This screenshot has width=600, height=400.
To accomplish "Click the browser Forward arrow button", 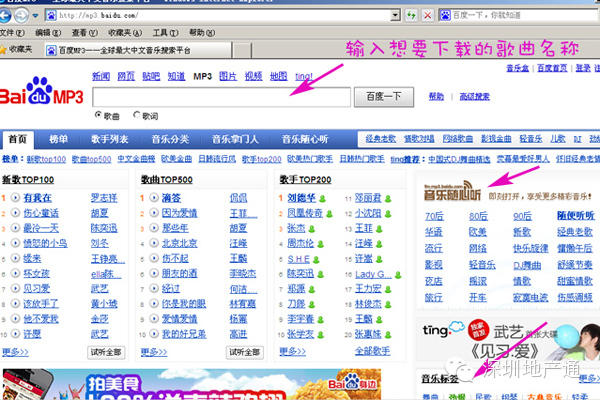I will [x=21, y=16].
